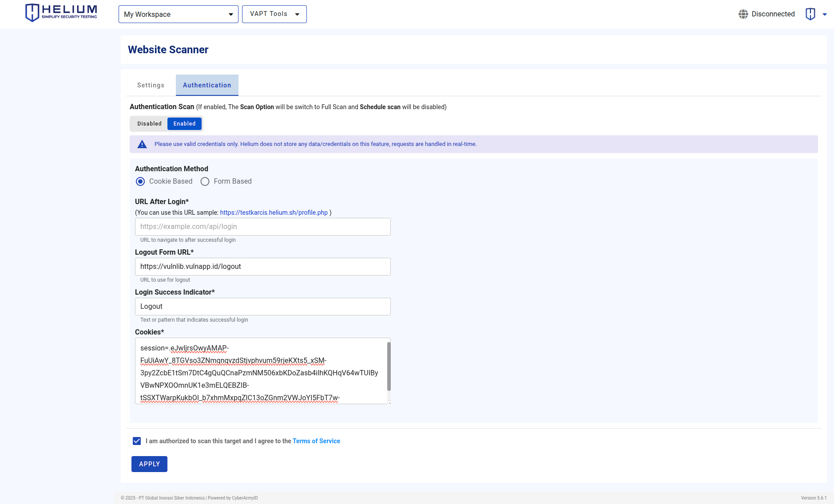Click the Cookies textarea scrollbar
Image resolution: width=834 pixels, height=504 pixels.
pyautogui.click(x=389, y=366)
